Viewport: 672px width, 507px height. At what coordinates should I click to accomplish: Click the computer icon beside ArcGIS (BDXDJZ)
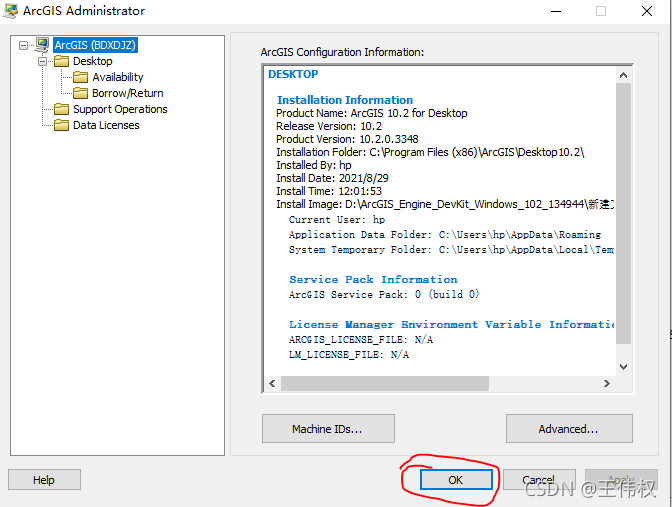point(42,45)
